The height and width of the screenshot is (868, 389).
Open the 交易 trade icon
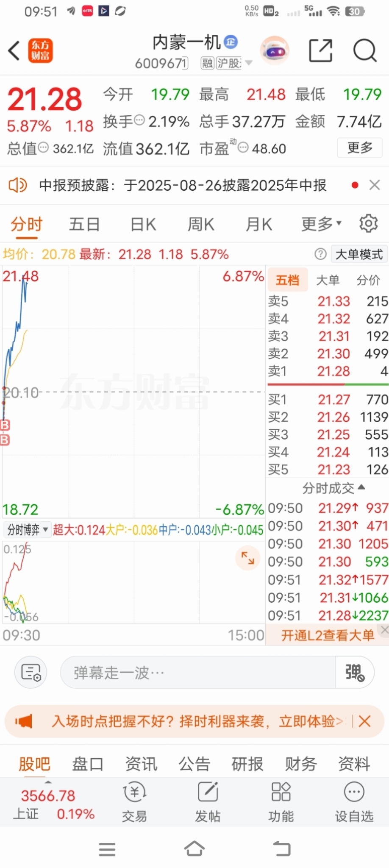click(x=134, y=801)
